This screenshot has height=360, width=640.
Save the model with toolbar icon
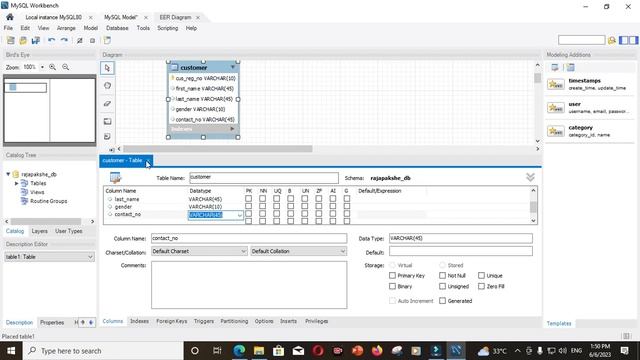point(36,40)
